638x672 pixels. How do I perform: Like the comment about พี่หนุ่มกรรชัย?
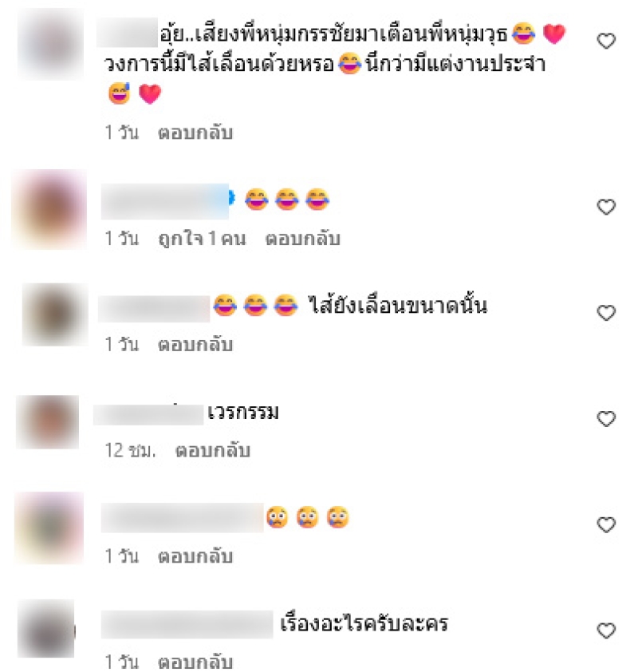606,42
